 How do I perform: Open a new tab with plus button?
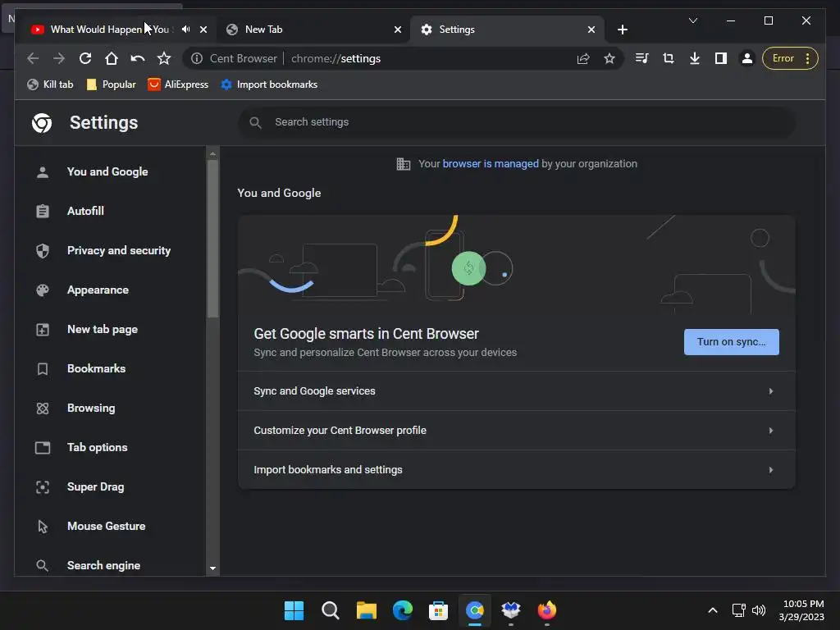coord(623,30)
